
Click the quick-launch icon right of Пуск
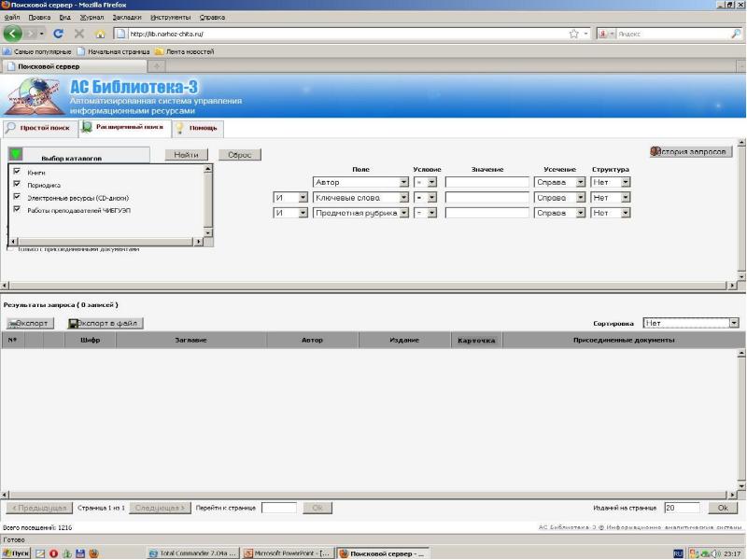click(40, 553)
